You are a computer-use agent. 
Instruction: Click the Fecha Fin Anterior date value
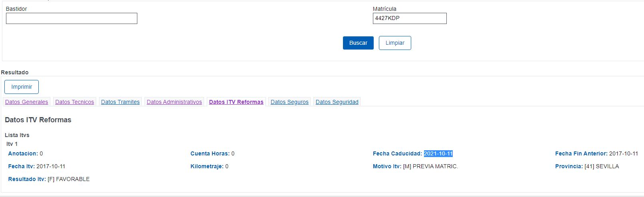tap(623, 153)
